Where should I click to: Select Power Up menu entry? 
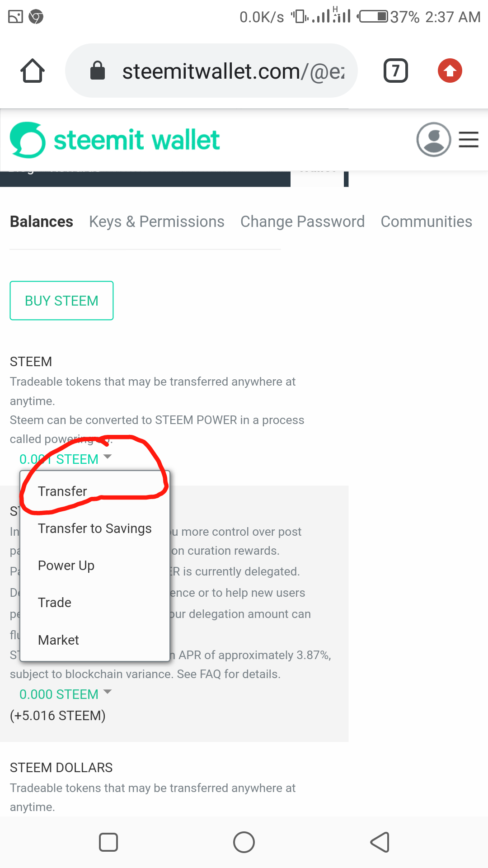[x=66, y=566]
